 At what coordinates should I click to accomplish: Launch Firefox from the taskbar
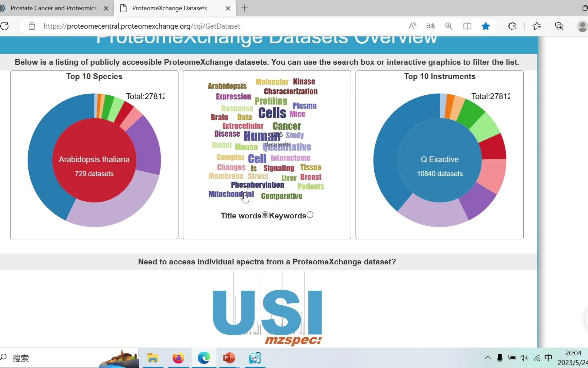tap(178, 358)
